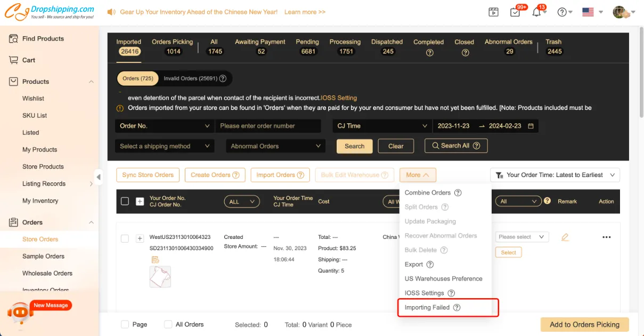
Task: Click the pencil edit remark icon
Action: click(565, 237)
